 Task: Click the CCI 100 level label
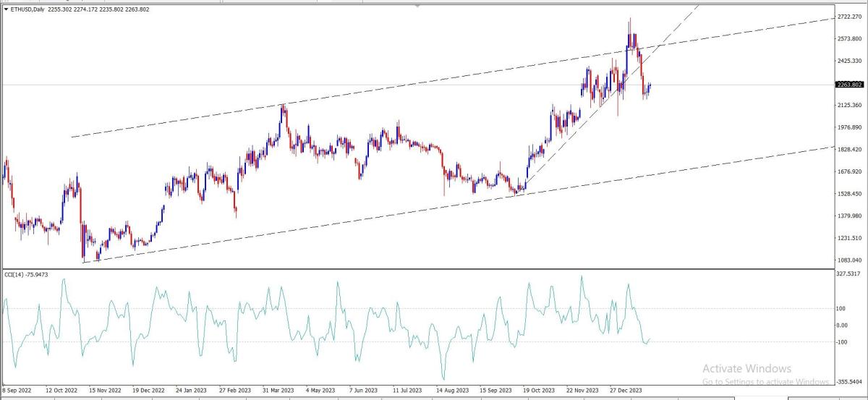click(x=841, y=309)
